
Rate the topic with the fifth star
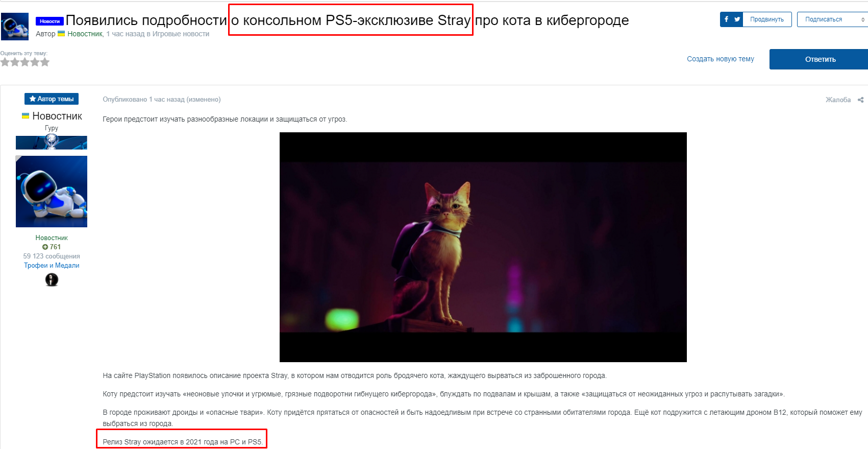point(45,62)
